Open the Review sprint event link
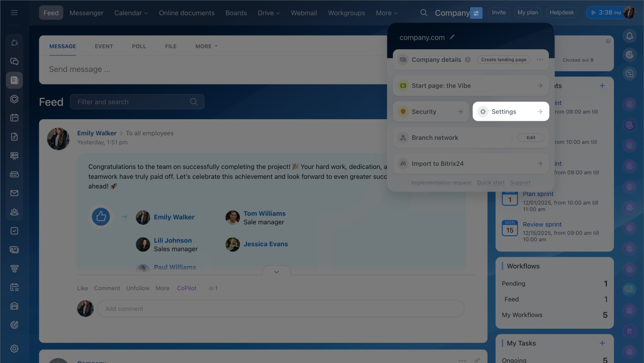The image size is (644, 363). tap(542, 224)
